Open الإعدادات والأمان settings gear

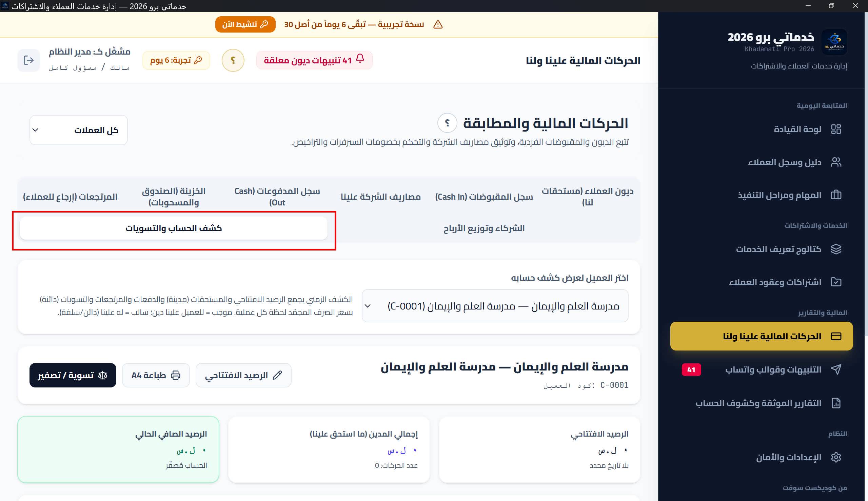pyautogui.click(x=836, y=457)
